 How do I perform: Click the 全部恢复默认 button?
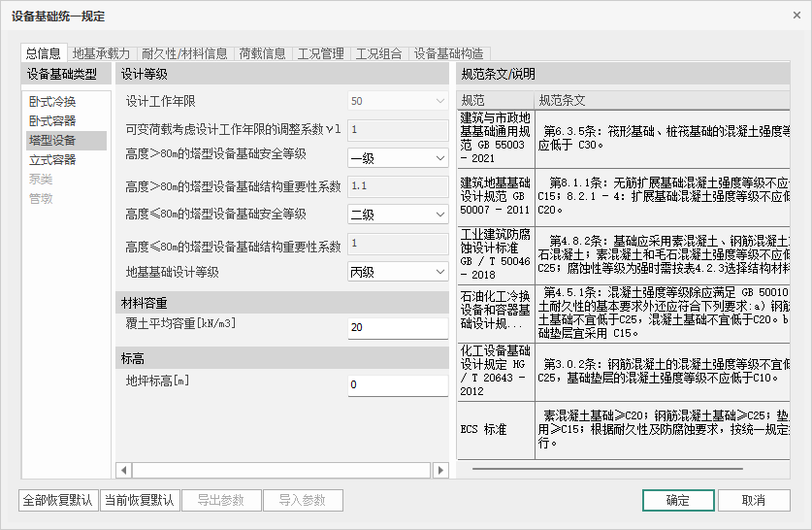tap(58, 501)
